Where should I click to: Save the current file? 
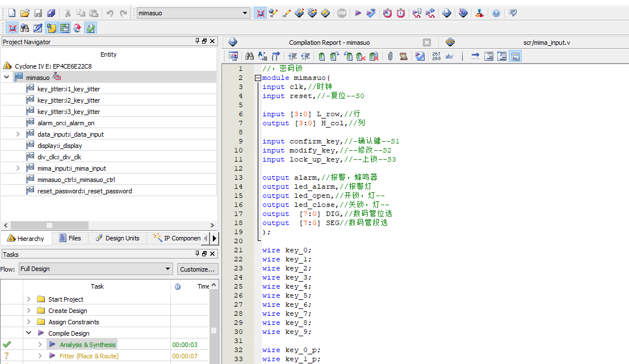pyautogui.click(x=38, y=13)
